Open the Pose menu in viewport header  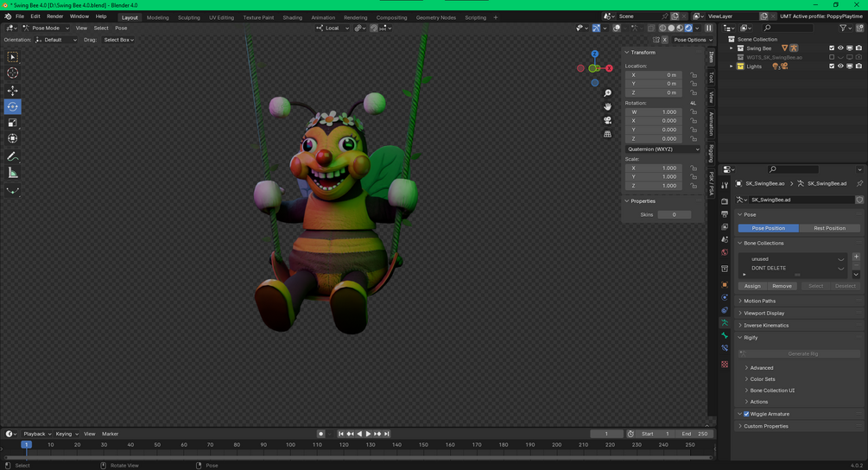[121, 29]
